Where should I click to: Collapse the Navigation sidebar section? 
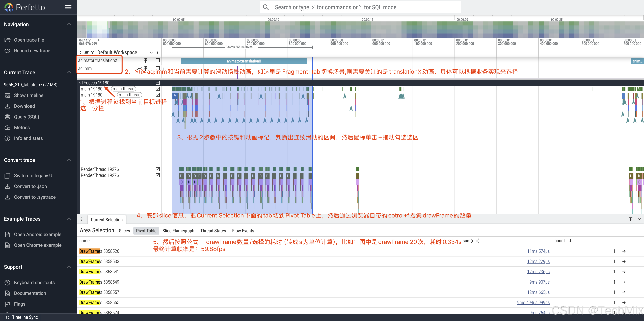(x=69, y=24)
